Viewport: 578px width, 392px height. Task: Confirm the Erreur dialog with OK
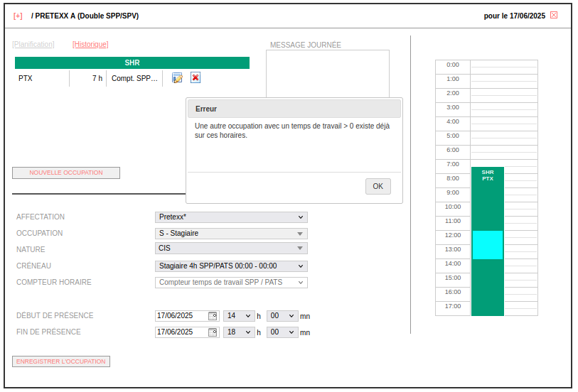(378, 186)
